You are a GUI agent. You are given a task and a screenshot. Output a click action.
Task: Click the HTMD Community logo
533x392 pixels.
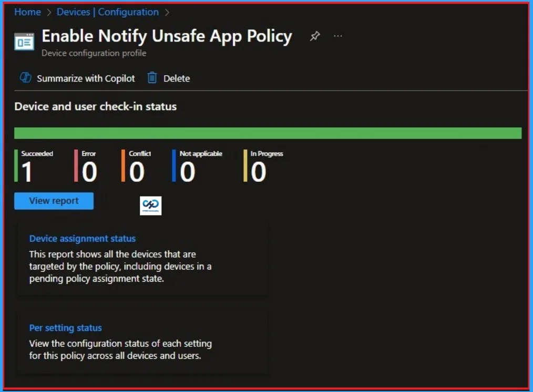(x=150, y=205)
